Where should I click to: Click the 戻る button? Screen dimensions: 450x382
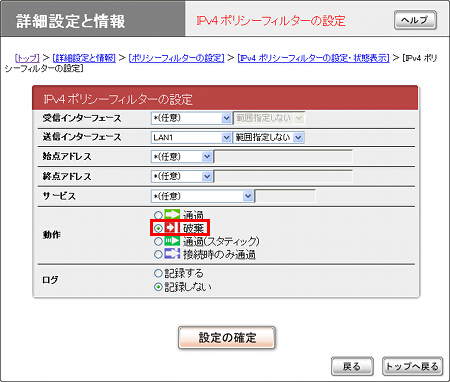coord(352,366)
